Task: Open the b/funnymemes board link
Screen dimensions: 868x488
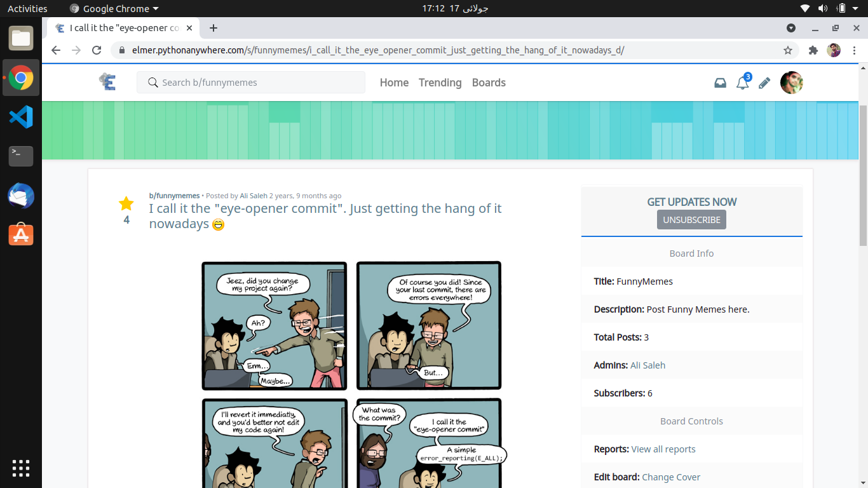Action: coord(174,196)
